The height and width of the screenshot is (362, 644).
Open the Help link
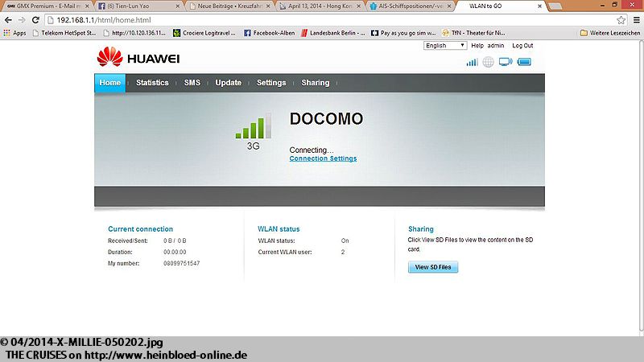pyautogui.click(x=477, y=46)
